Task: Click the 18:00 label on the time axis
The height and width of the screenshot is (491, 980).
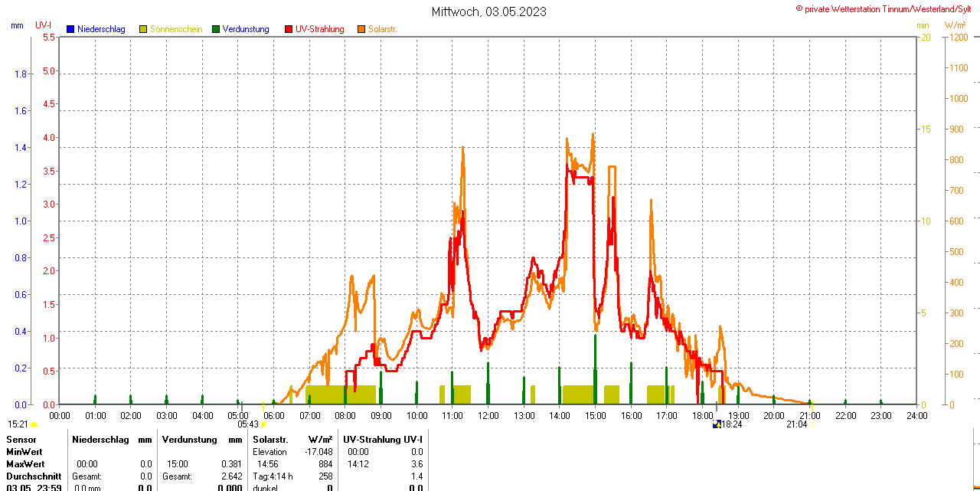Action: [x=703, y=415]
